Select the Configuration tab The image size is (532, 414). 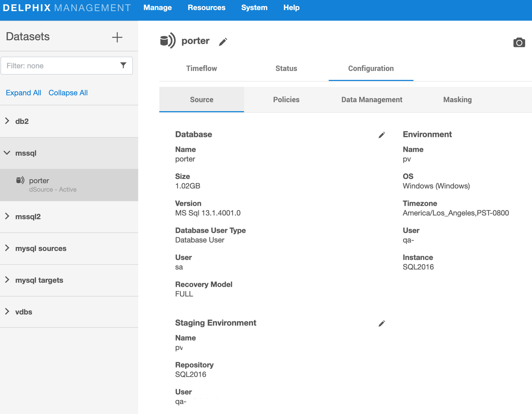(x=371, y=68)
